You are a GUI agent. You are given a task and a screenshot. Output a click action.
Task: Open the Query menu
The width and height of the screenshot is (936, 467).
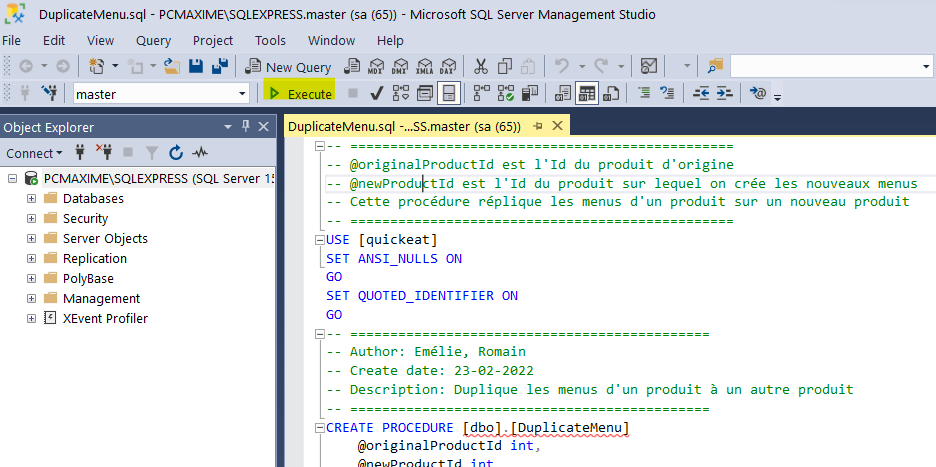[x=153, y=41]
